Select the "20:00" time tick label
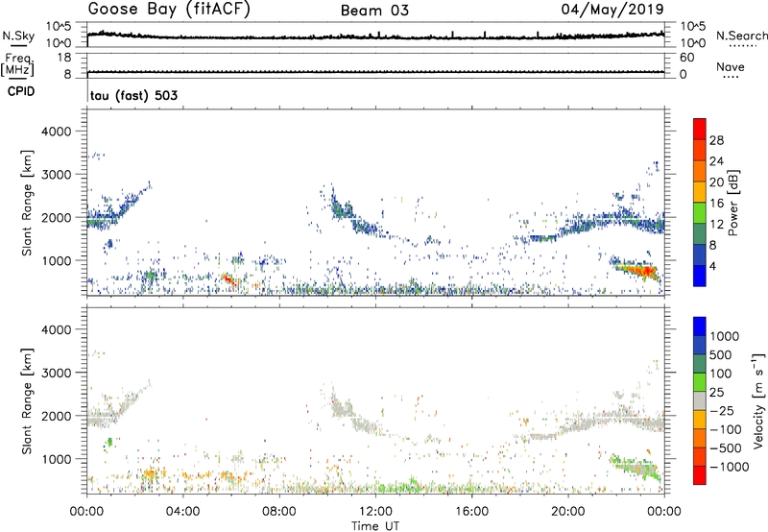768x532 pixels. (x=567, y=512)
